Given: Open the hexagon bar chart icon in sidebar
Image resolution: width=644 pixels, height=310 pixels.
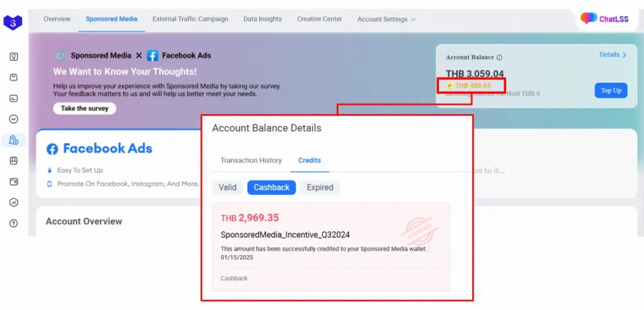Looking at the screenshot, I should 14,202.
